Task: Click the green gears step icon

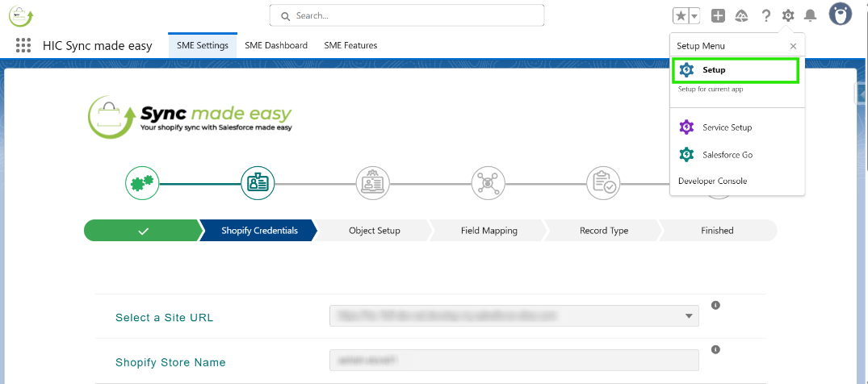Action: click(142, 182)
